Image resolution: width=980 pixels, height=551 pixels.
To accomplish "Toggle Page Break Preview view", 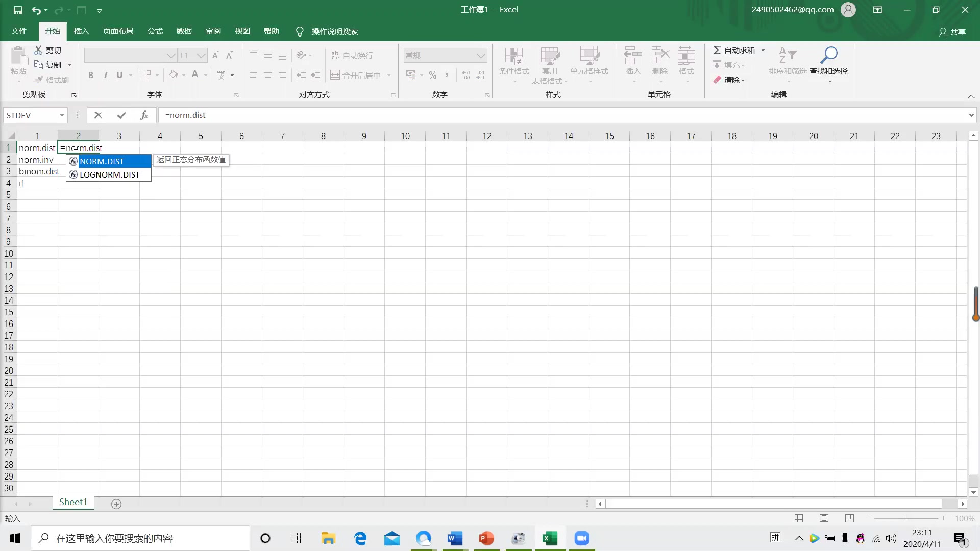I will [x=849, y=518].
